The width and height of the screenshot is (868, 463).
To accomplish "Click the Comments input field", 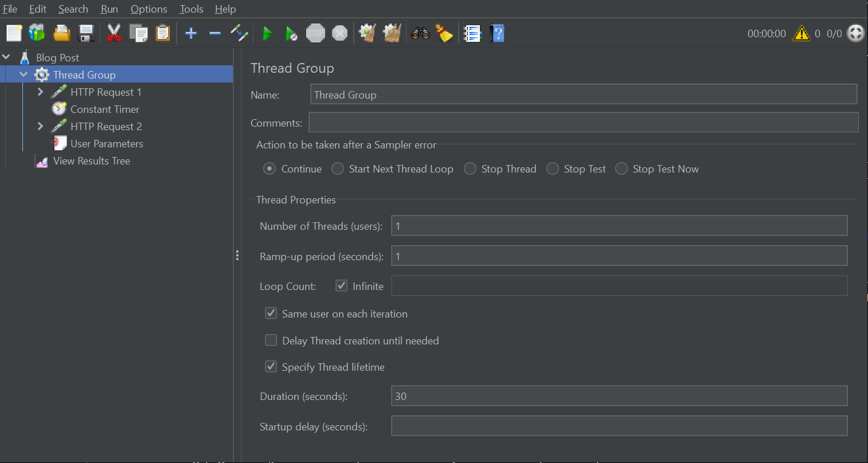I will point(584,123).
